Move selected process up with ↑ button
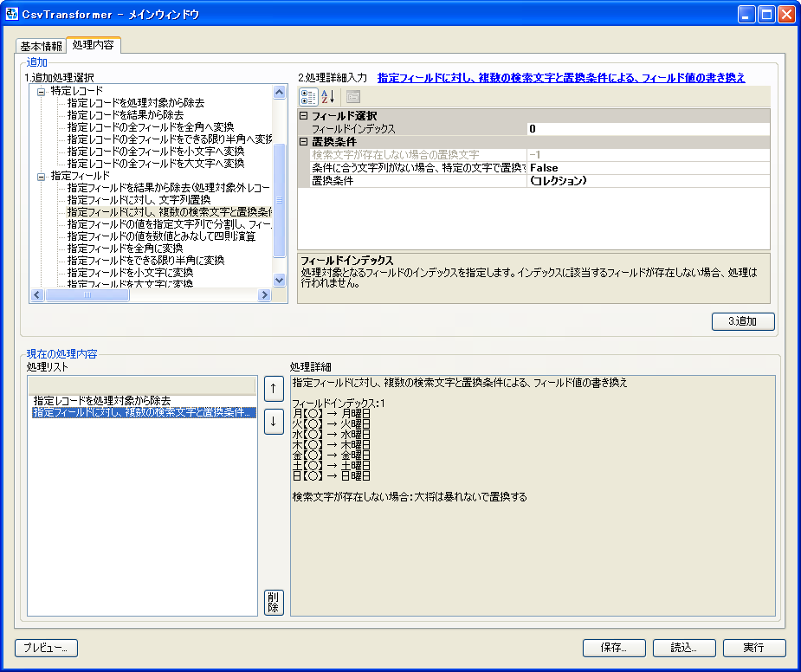Viewport: 801px width, 672px height. [274, 389]
